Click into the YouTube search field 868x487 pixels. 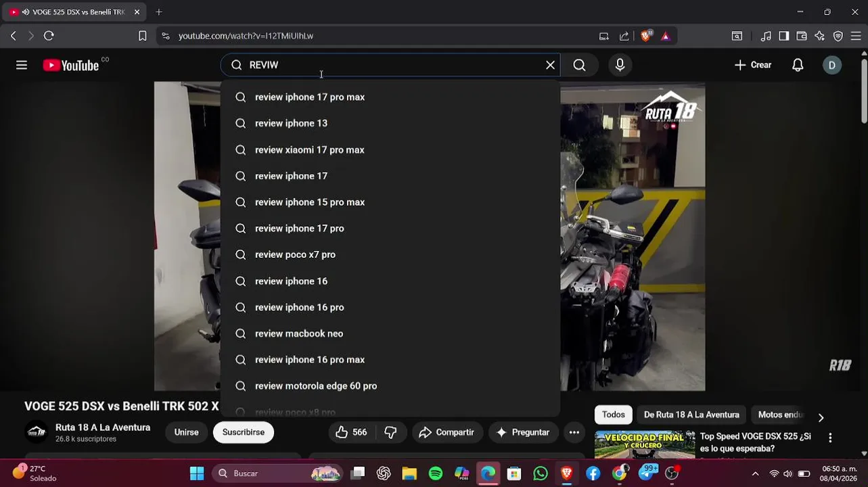[x=390, y=65]
